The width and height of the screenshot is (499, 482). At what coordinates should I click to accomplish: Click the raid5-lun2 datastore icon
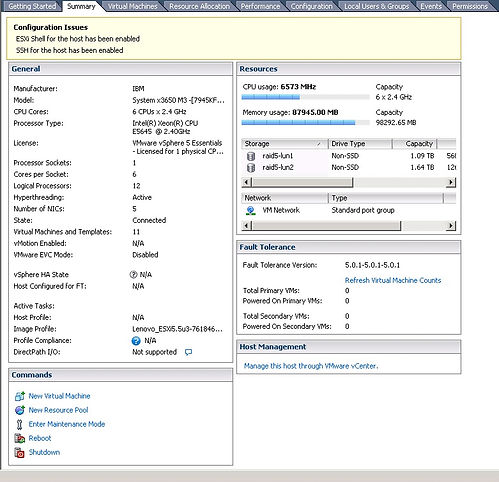251,168
